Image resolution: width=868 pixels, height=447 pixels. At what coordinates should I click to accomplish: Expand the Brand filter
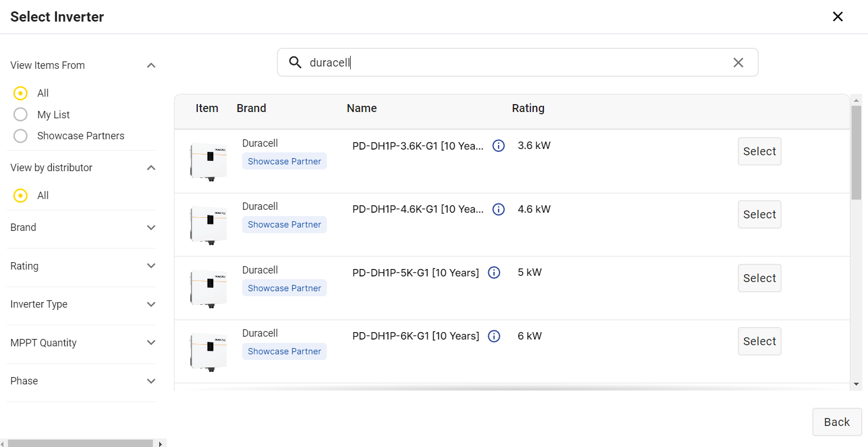coord(151,227)
